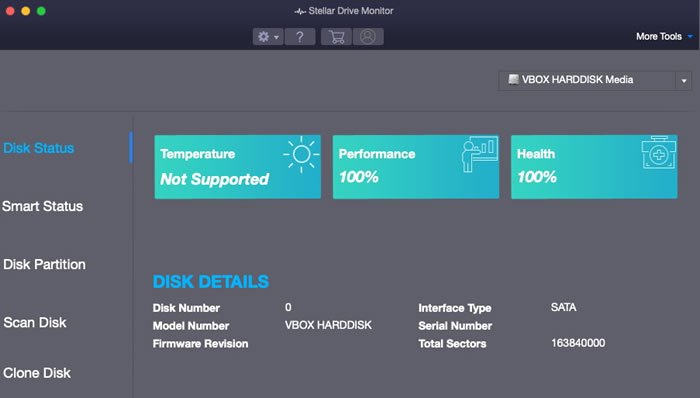This screenshot has height=398, width=700.
Task: Click the green zoom window button
Action: [x=41, y=11]
